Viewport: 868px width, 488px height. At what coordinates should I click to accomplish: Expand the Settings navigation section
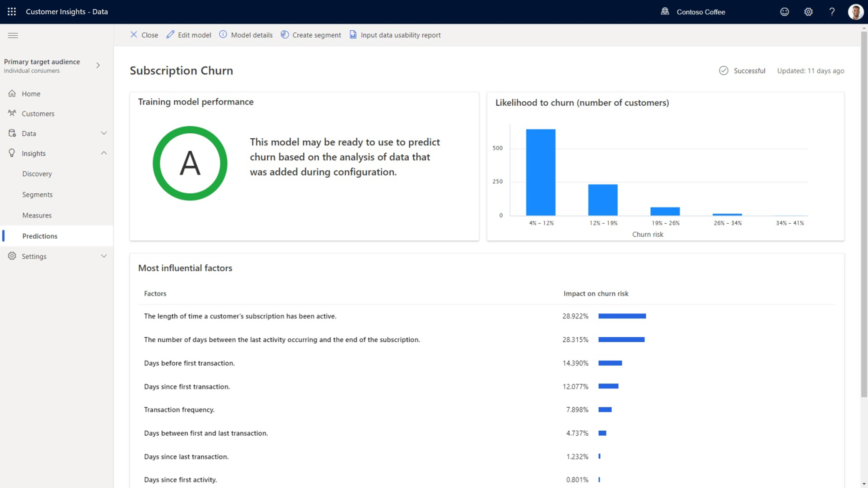click(x=104, y=256)
